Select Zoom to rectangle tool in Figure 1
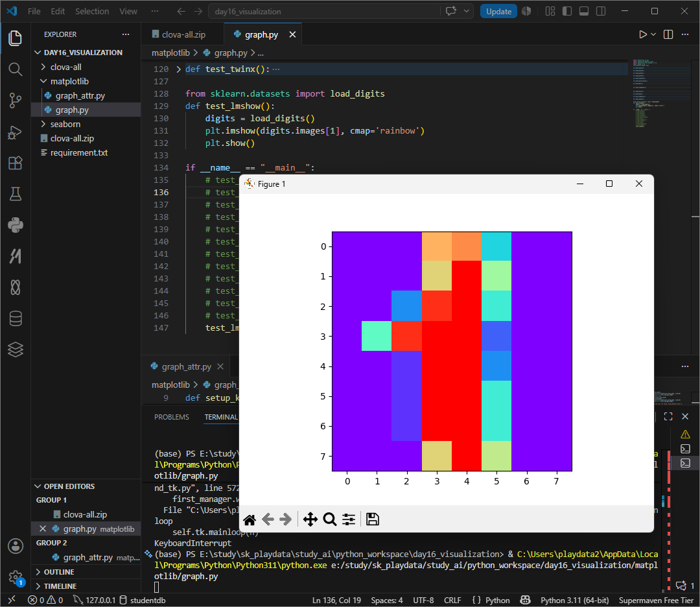Image resolution: width=700 pixels, height=607 pixels. tap(329, 519)
